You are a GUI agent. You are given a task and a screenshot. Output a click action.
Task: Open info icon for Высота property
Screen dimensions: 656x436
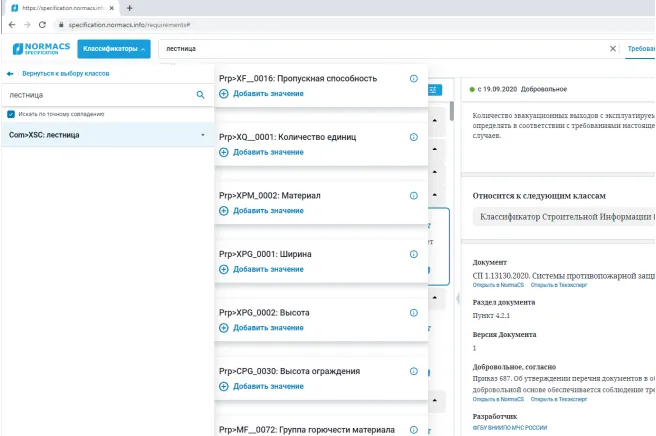[414, 313]
